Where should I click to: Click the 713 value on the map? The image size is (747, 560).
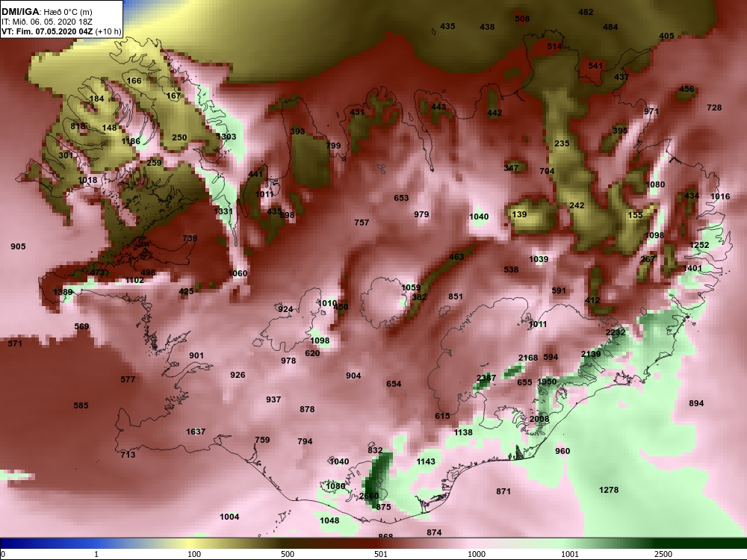point(128,455)
